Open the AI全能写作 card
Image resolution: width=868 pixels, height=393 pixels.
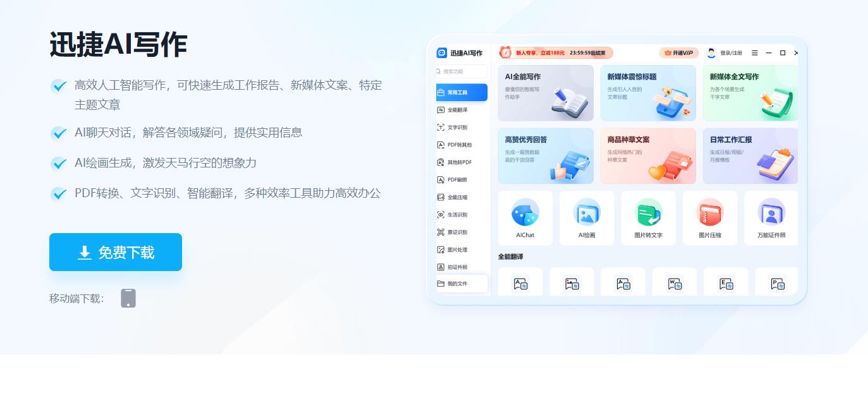pyautogui.click(x=546, y=93)
